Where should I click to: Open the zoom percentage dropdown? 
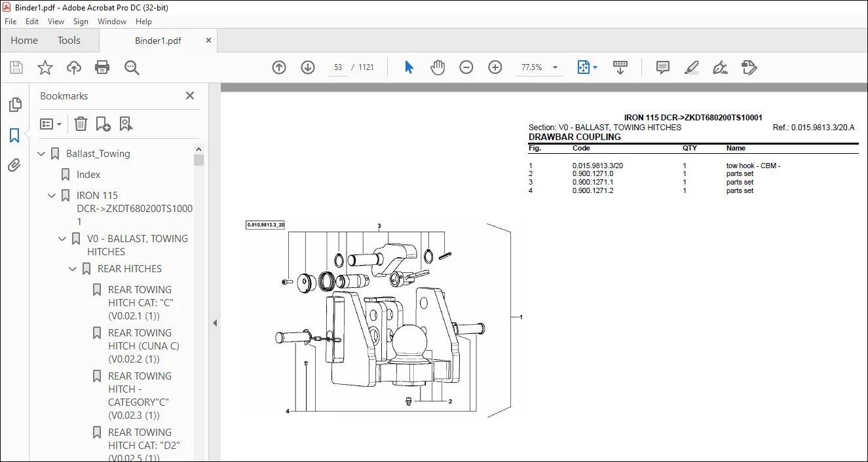[555, 67]
